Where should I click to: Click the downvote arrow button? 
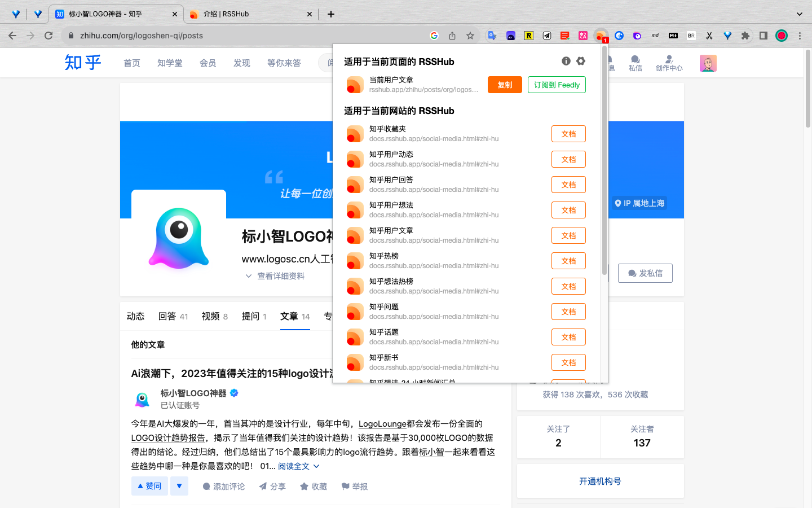[179, 486]
